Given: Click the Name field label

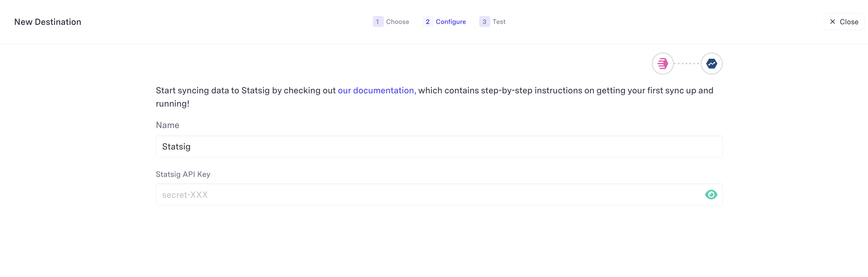Looking at the screenshot, I should (167, 125).
